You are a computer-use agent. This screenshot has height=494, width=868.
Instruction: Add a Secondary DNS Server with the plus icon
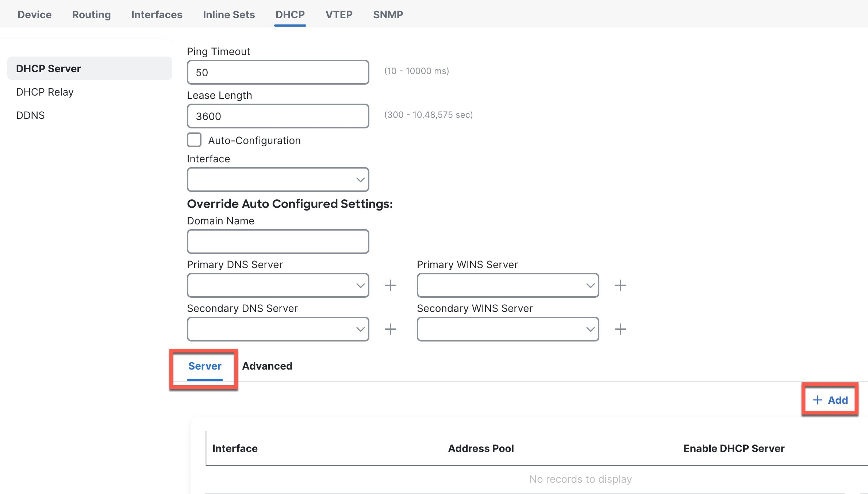coord(390,329)
